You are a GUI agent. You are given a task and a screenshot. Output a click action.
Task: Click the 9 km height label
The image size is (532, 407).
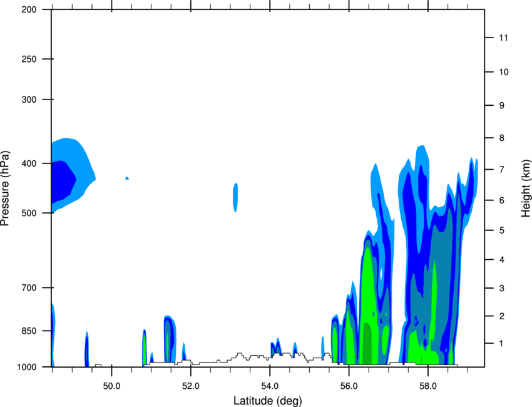pyautogui.click(x=502, y=106)
